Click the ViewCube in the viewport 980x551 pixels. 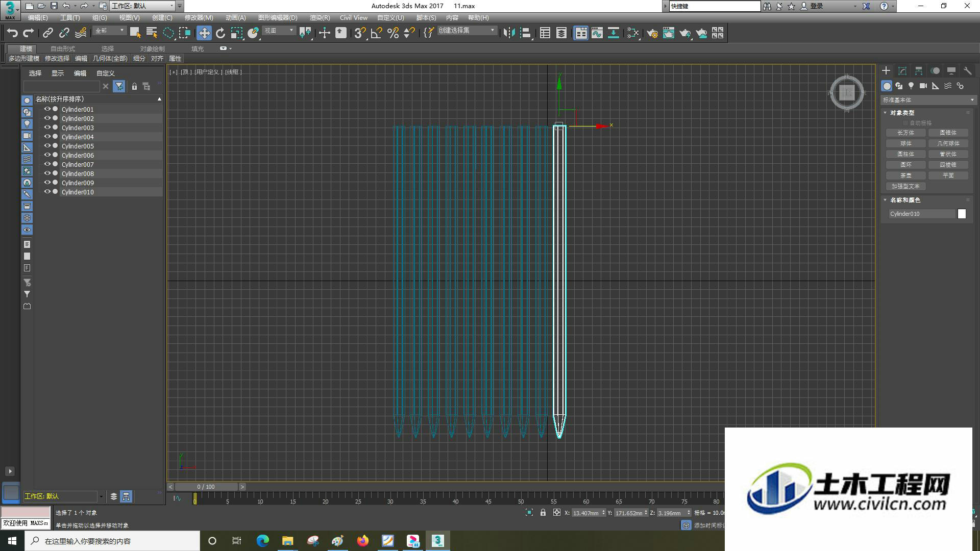847,92
